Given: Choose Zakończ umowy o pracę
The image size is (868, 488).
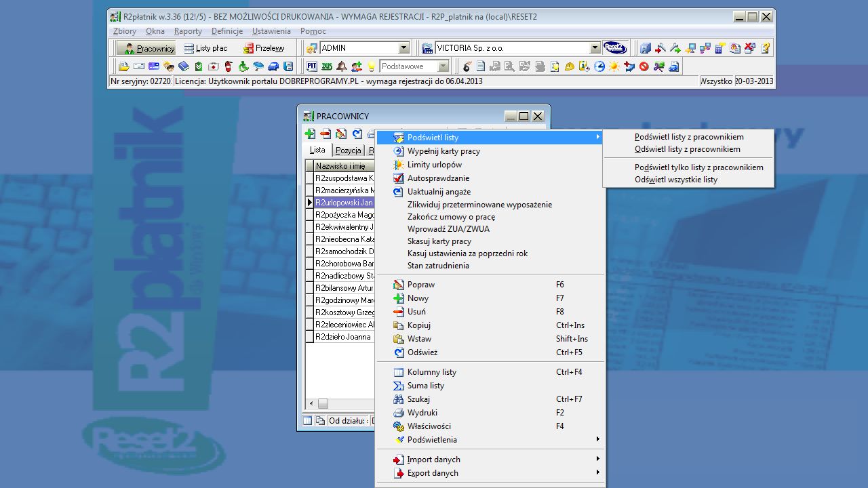Looking at the screenshot, I should coord(490,217).
